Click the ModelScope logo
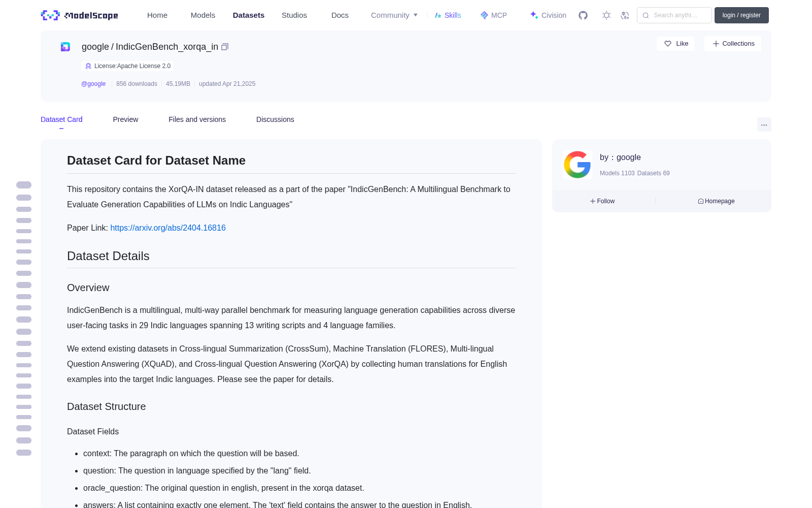 pyautogui.click(x=80, y=15)
